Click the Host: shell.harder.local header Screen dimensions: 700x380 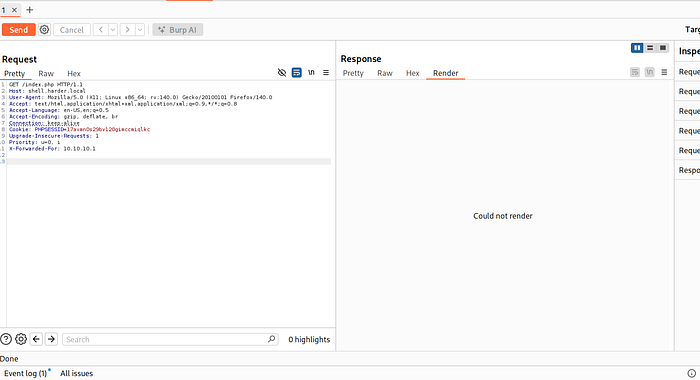[x=47, y=91]
